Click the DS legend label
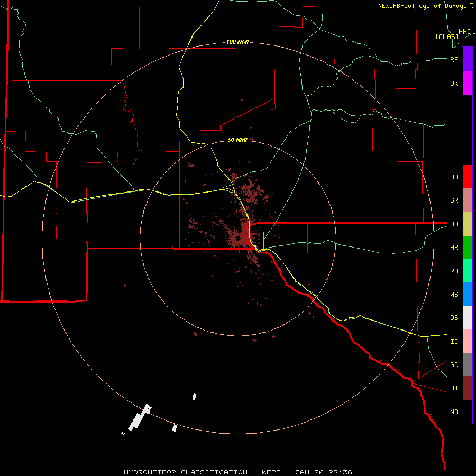The width and height of the screenshot is (476, 476). tap(454, 318)
